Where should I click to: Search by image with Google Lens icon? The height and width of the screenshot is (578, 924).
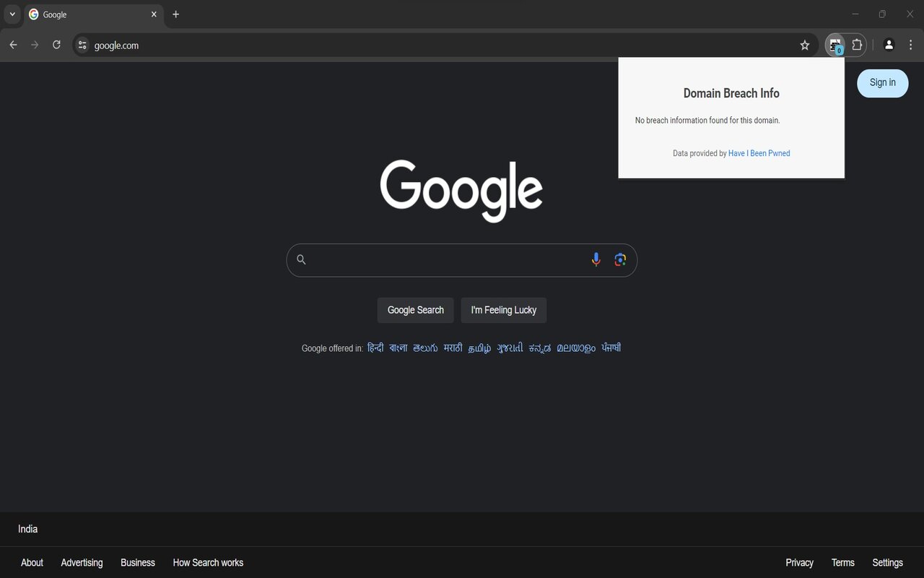click(620, 259)
